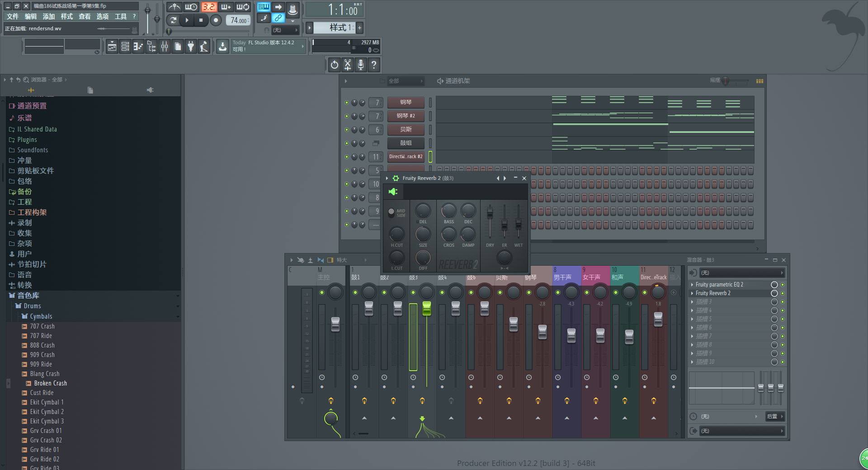Open the 文件 menu
The height and width of the screenshot is (470, 868).
click(x=13, y=16)
